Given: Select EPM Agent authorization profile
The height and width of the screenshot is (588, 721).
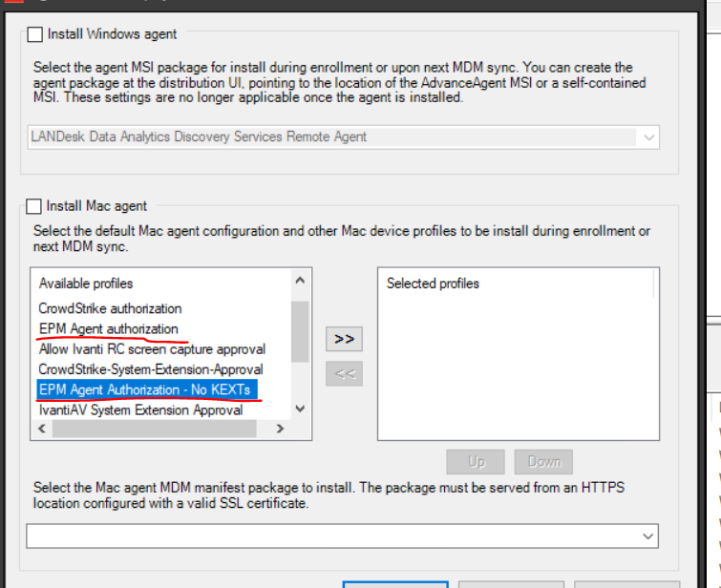Looking at the screenshot, I should 108,328.
